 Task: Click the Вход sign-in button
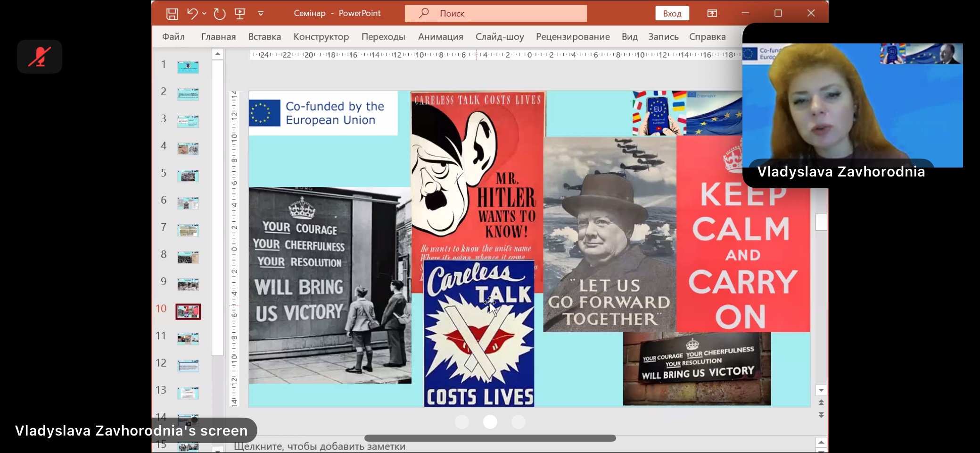[672, 13]
